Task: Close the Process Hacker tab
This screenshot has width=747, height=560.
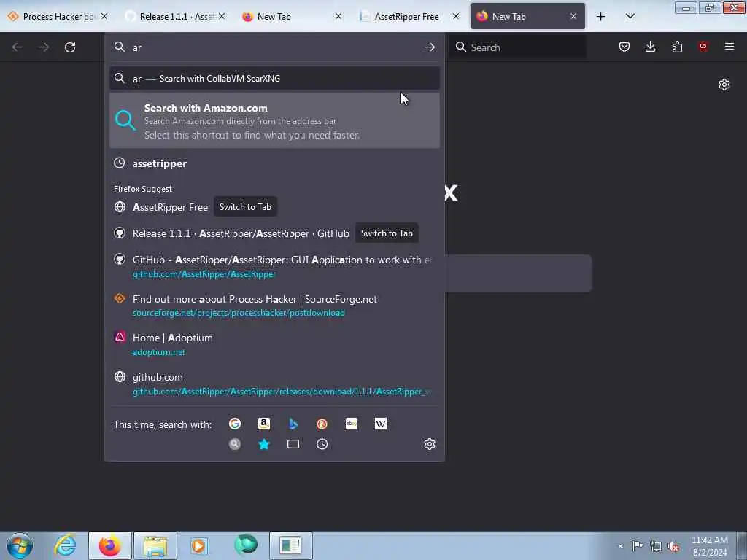Action: [104, 16]
